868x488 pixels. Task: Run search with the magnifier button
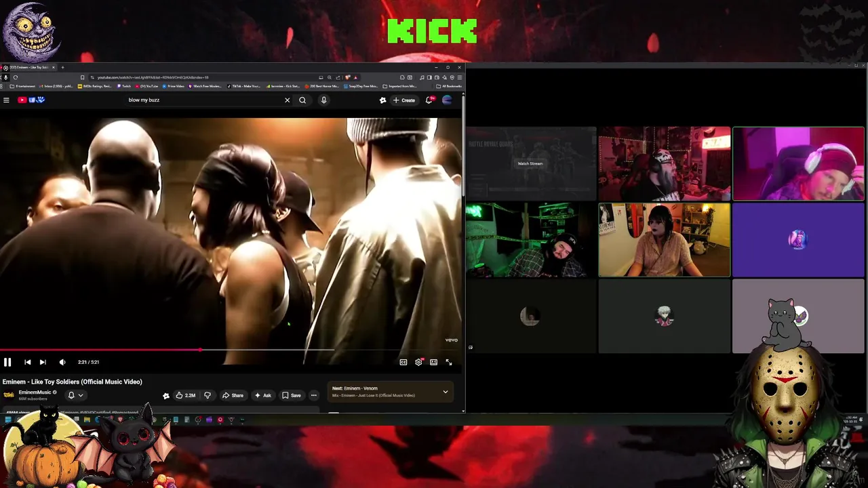(302, 100)
